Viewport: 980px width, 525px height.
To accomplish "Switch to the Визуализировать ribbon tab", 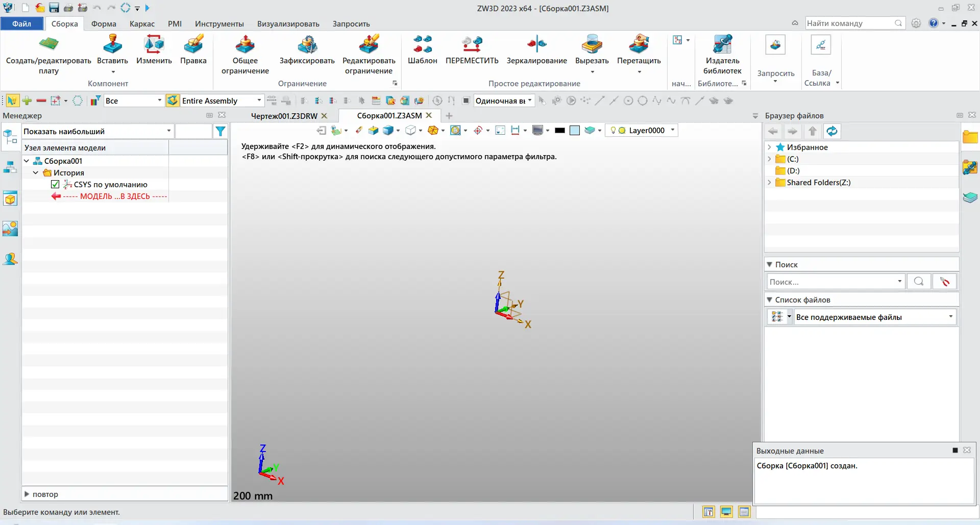I will (288, 24).
